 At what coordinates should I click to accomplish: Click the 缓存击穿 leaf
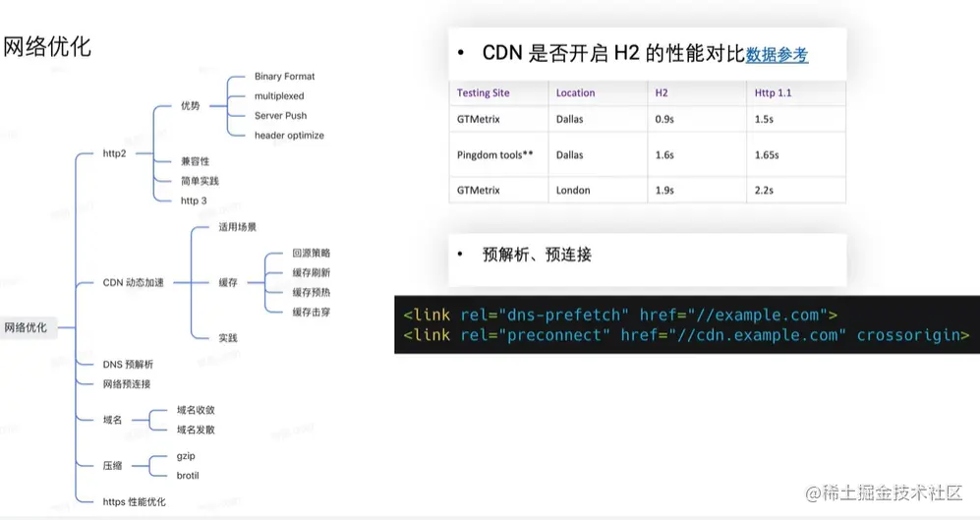(x=312, y=312)
